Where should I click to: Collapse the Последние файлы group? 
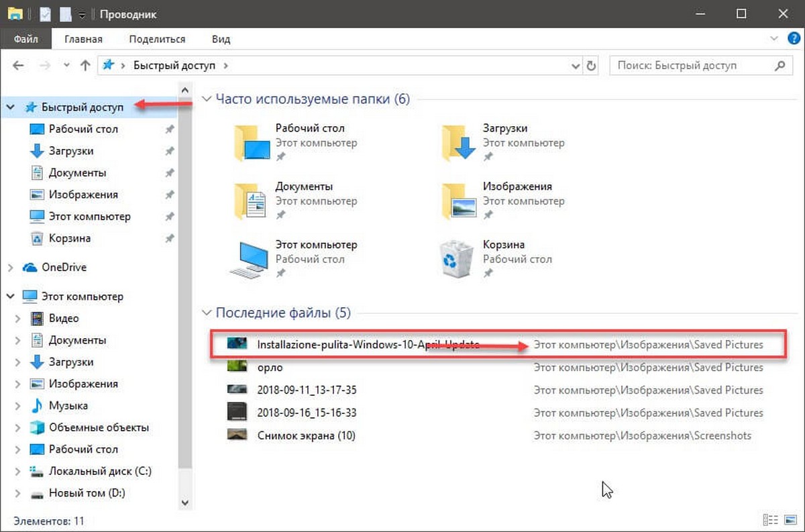click(x=206, y=313)
